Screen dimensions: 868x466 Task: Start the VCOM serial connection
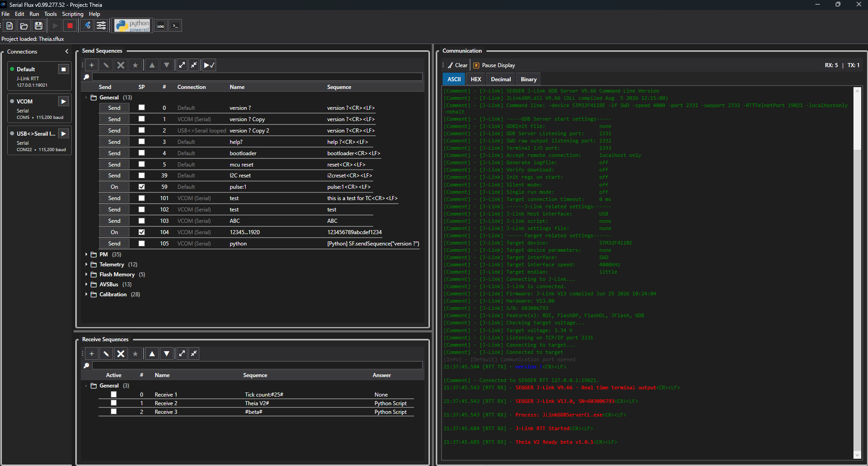coord(64,102)
